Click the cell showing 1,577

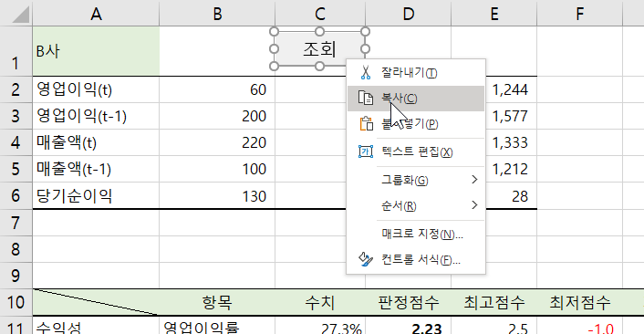[x=511, y=116]
